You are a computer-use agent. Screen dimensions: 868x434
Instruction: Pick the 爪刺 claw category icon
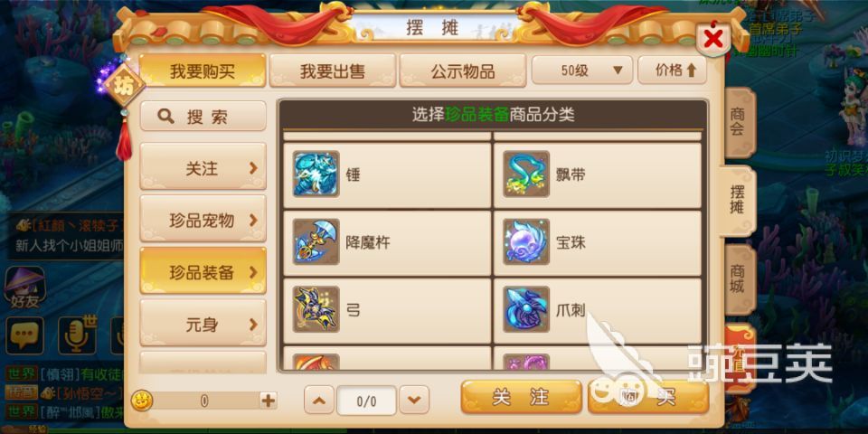pos(526,309)
